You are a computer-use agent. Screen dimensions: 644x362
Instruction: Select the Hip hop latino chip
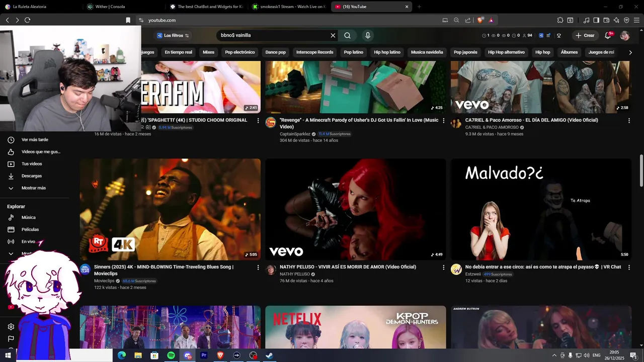(387, 52)
